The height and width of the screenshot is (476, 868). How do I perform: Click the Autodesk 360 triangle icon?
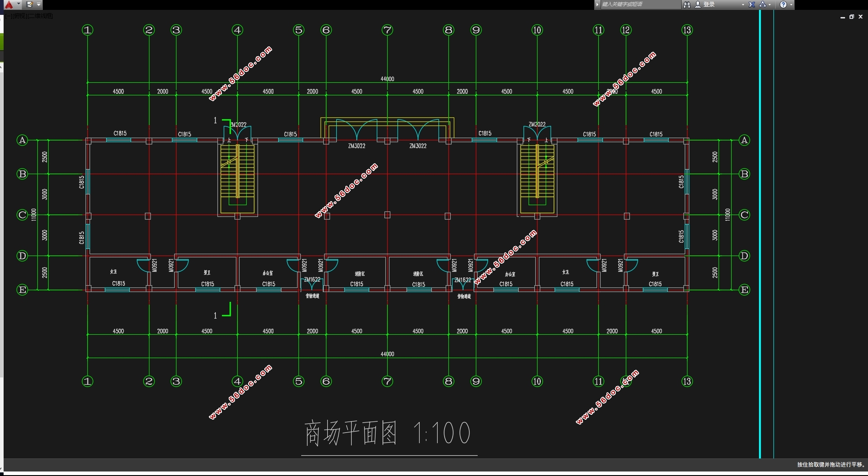(x=763, y=4)
